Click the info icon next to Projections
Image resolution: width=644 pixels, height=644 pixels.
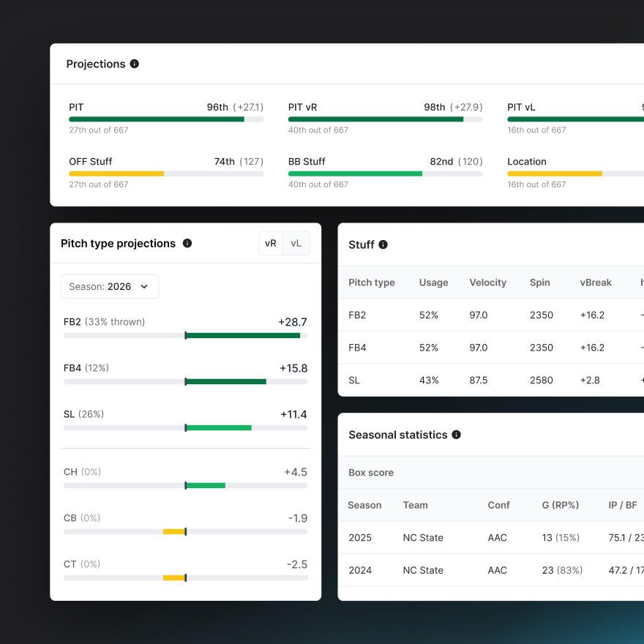(134, 64)
